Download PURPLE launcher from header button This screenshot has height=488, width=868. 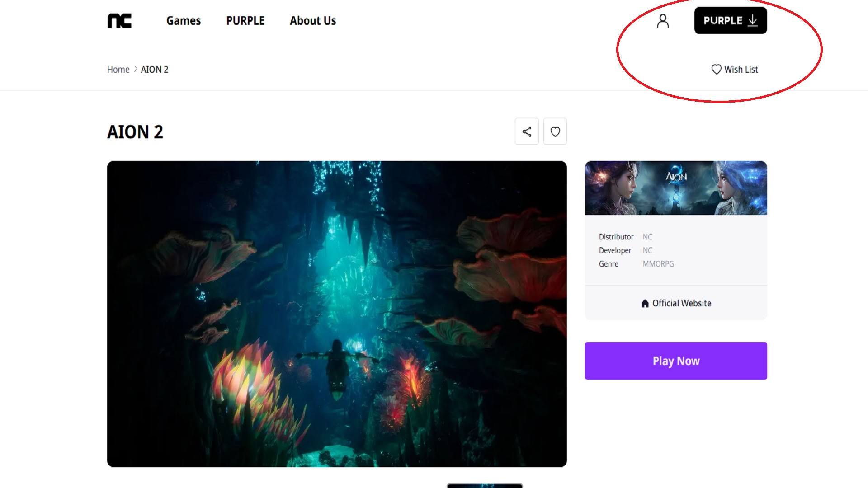(731, 20)
